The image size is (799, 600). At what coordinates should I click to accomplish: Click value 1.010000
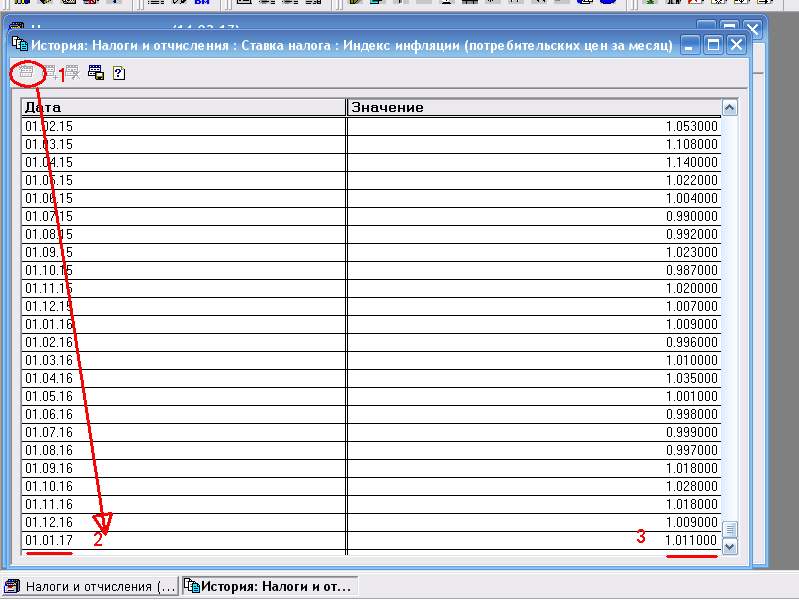point(691,360)
